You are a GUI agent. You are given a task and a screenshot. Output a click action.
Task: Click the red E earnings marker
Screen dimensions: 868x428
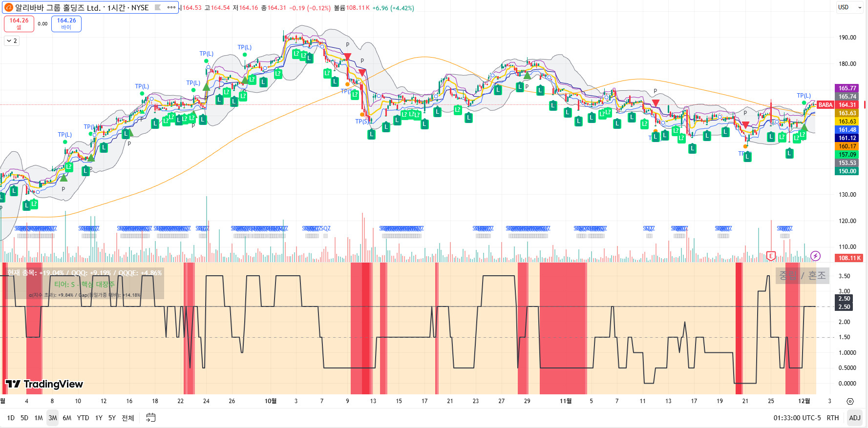click(x=771, y=256)
